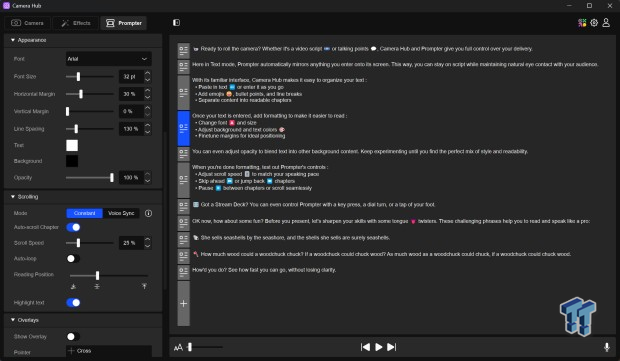The width and height of the screenshot is (620, 361).
Task: Click the text size AA icon
Action: 178,347
